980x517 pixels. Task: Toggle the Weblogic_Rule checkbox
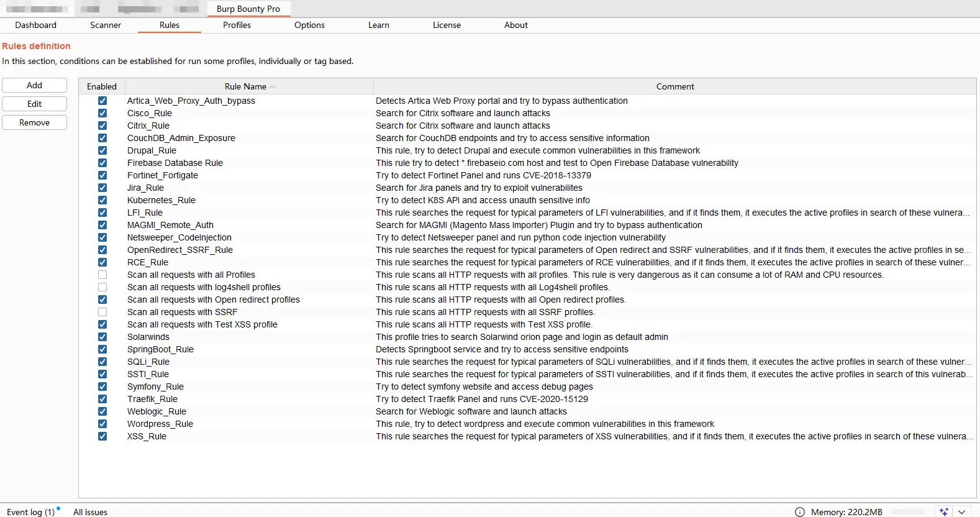click(102, 411)
